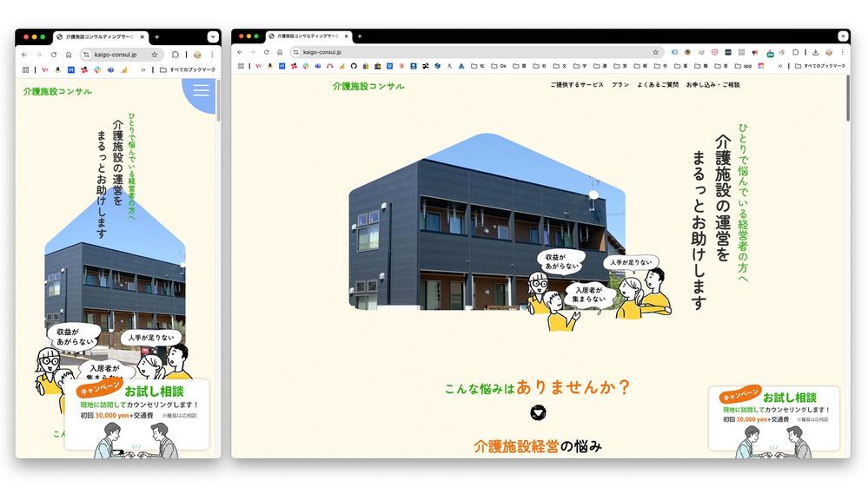Open a new tab in the wide window
The height and width of the screenshot is (494, 868).
point(360,36)
